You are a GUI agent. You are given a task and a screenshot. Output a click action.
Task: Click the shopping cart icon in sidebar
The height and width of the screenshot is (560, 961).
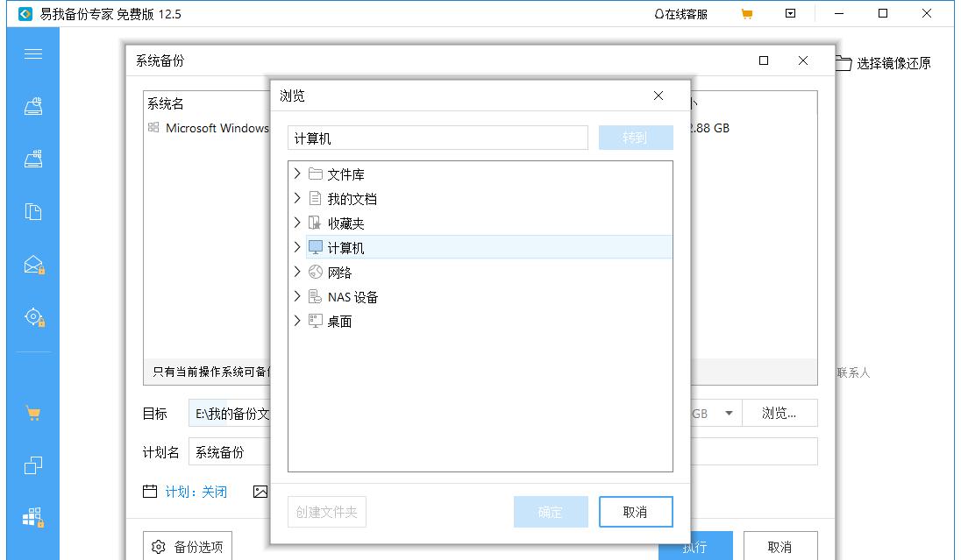[x=33, y=414]
